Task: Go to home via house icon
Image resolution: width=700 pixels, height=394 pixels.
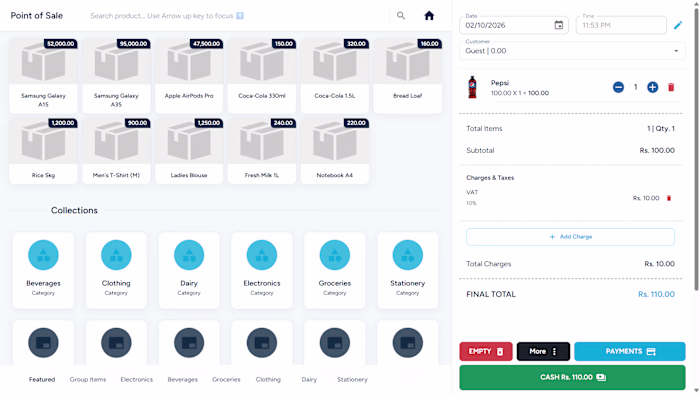Action: pyautogui.click(x=429, y=16)
